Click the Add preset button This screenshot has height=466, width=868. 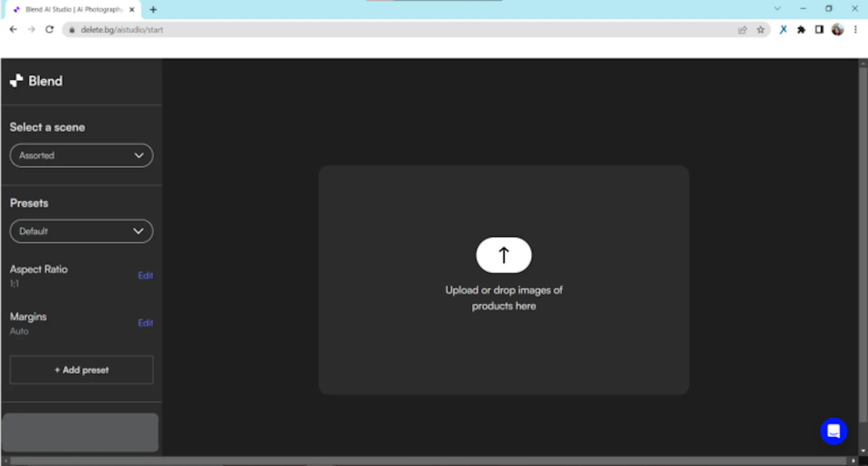coord(81,370)
